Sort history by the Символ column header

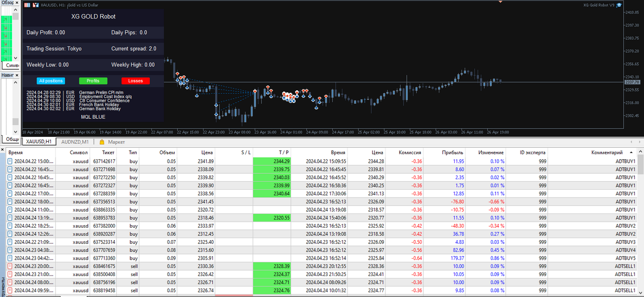(x=73, y=152)
